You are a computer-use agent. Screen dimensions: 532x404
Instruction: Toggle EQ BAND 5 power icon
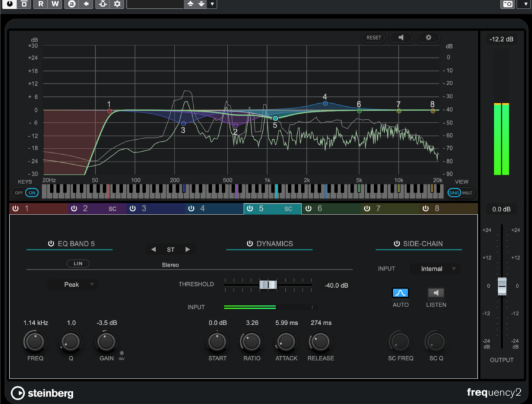[51, 244]
